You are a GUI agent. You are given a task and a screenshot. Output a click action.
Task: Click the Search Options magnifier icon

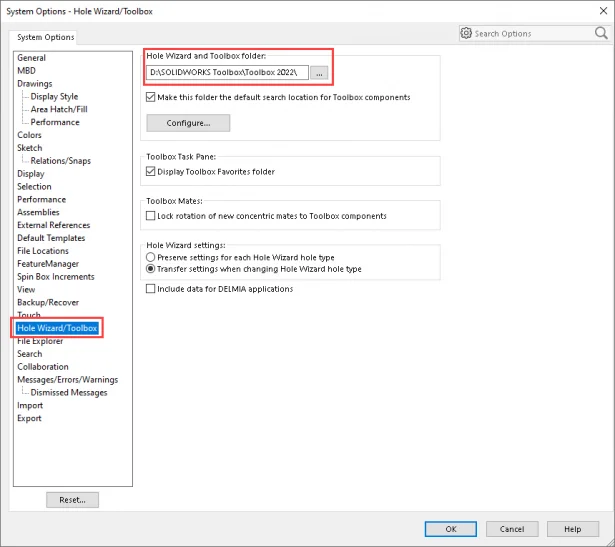600,33
